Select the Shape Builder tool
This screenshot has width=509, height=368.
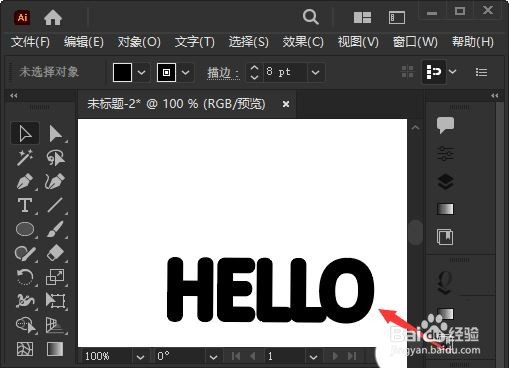point(25,325)
